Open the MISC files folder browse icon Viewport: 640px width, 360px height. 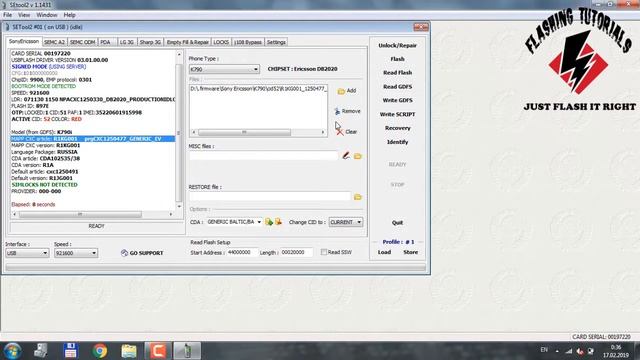pyautogui.click(x=358, y=156)
